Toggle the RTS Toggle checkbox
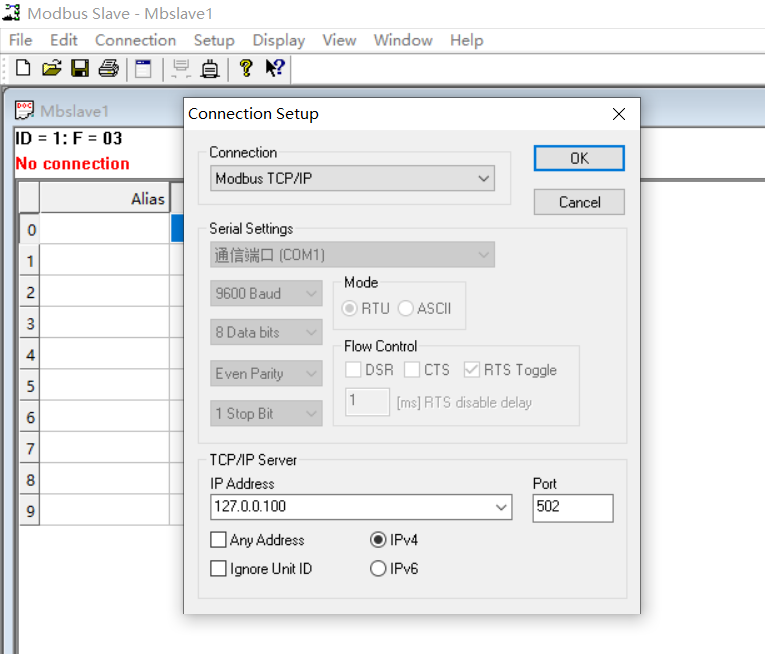 pyautogui.click(x=471, y=369)
